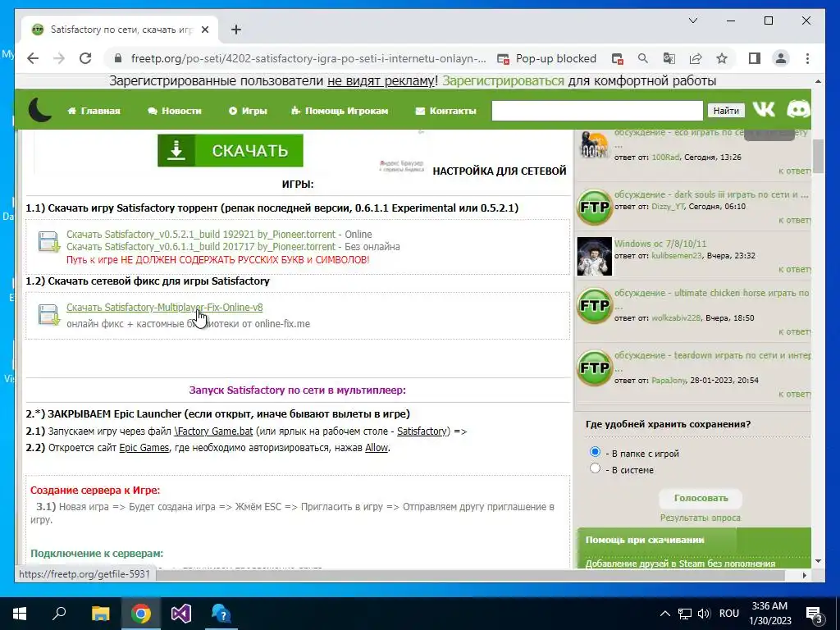Click the Share page icon
The height and width of the screenshot is (630, 840).
coord(696,58)
